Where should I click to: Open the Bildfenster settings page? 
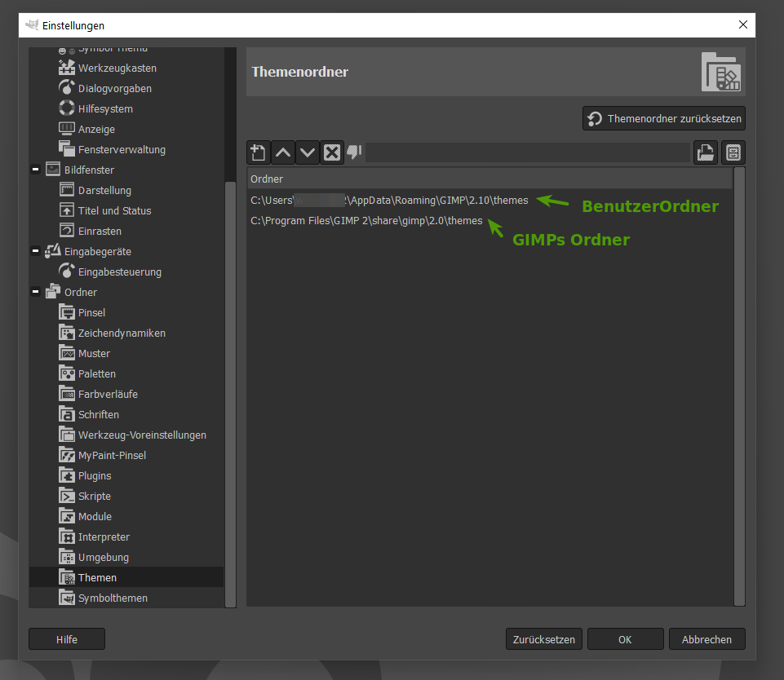(89, 170)
